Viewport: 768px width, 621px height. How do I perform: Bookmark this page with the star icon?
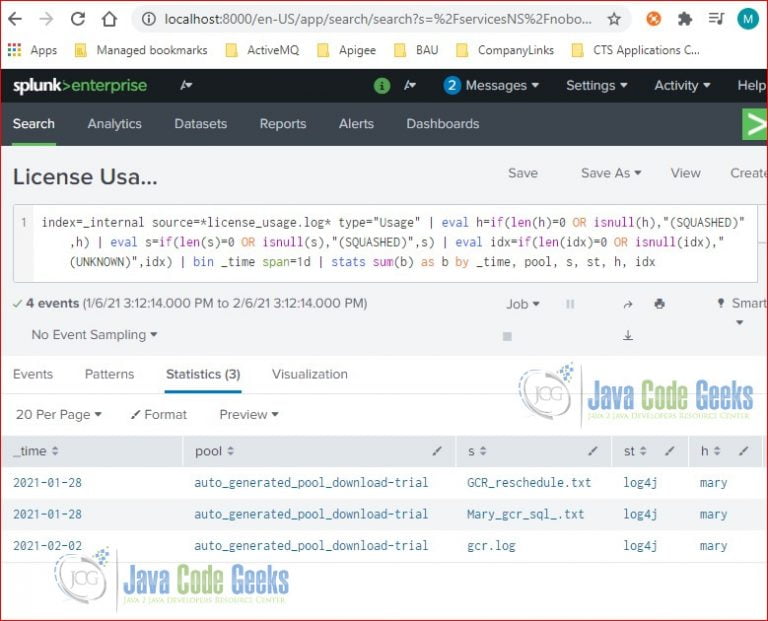tap(614, 19)
